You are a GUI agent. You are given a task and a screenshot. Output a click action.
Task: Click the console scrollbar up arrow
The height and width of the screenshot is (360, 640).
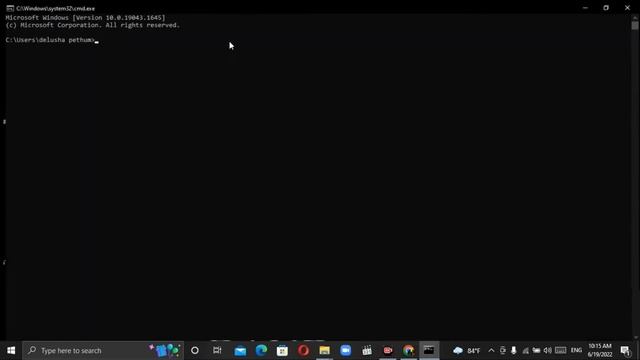tap(635, 18)
